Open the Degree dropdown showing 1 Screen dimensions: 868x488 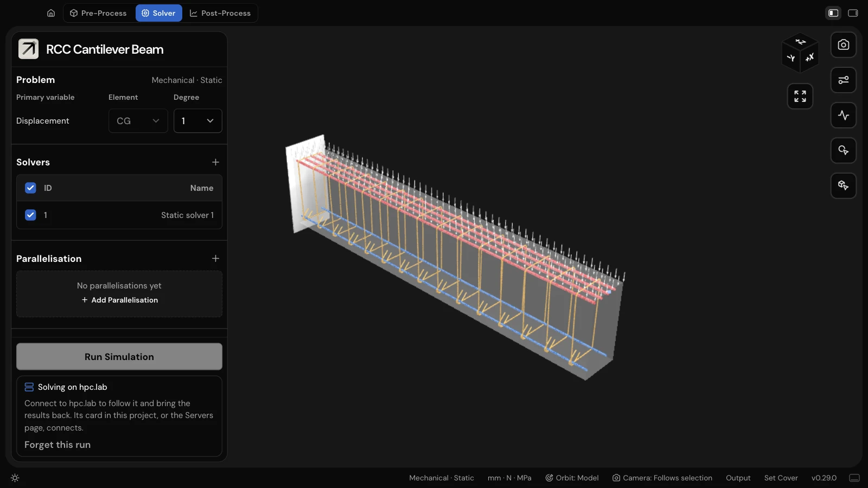[x=198, y=121]
